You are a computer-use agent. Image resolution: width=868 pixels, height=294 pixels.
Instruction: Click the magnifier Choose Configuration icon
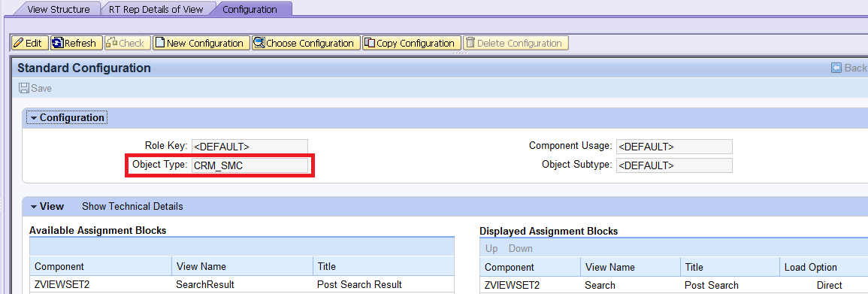tap(259, 43)
